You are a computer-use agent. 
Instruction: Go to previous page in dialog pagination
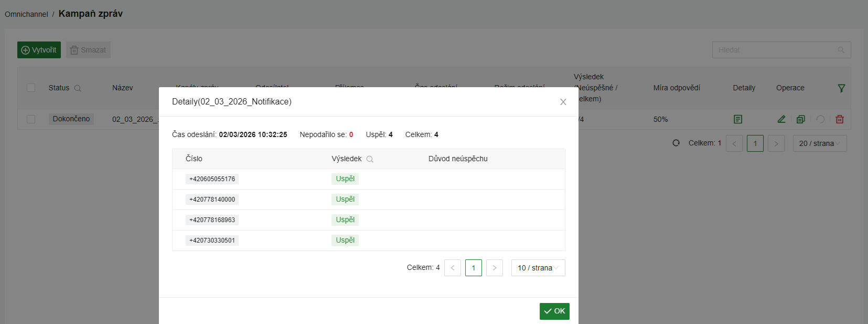click(452, 268)
